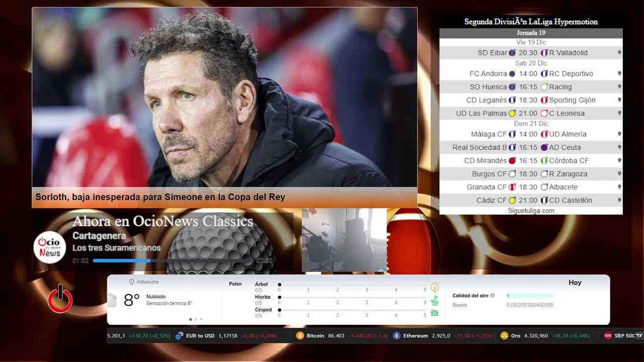644x362 pixels.
Task: Click the Simeone news photo
Action: (x=224, y=98)
